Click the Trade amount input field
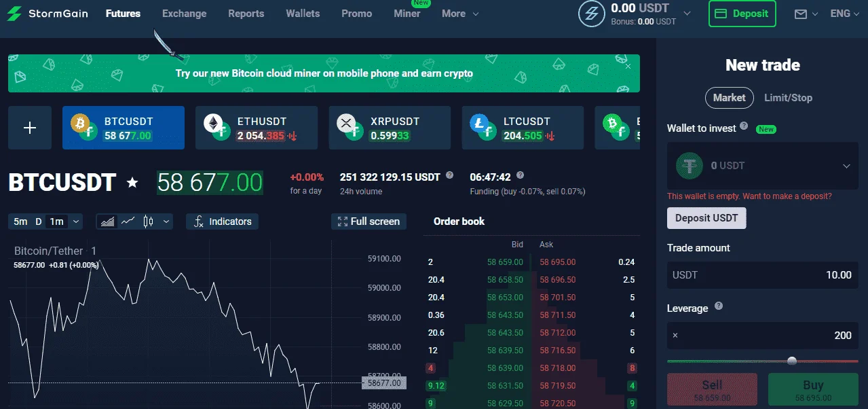The height and width of the screenshot is (409, 868). click(763, 275)
